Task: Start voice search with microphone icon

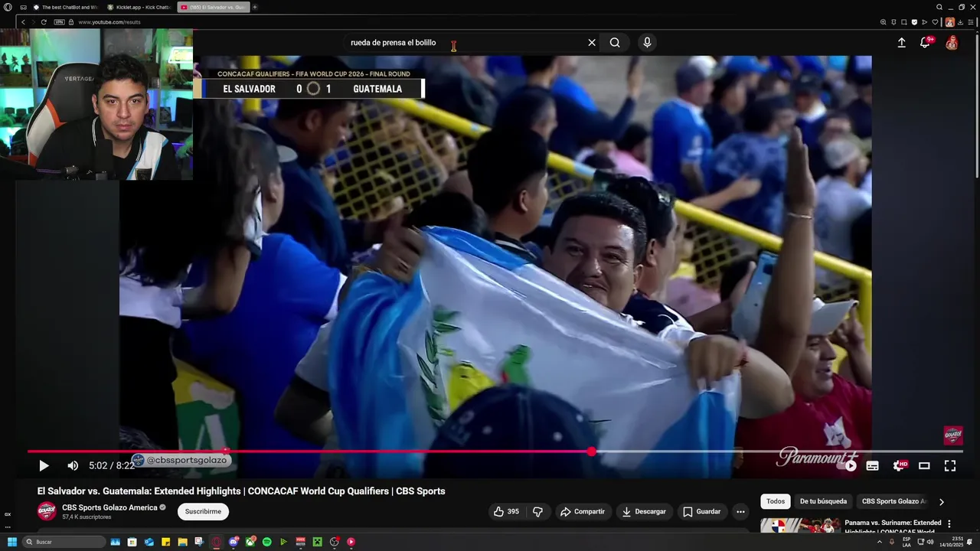Action: pos(647,43)
